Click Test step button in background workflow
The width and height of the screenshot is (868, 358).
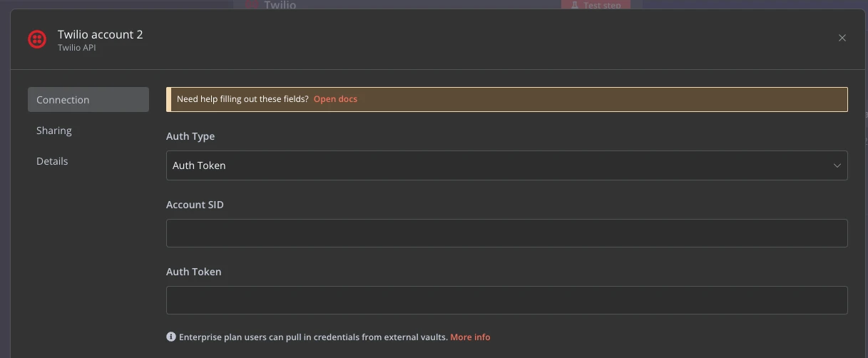596,5
